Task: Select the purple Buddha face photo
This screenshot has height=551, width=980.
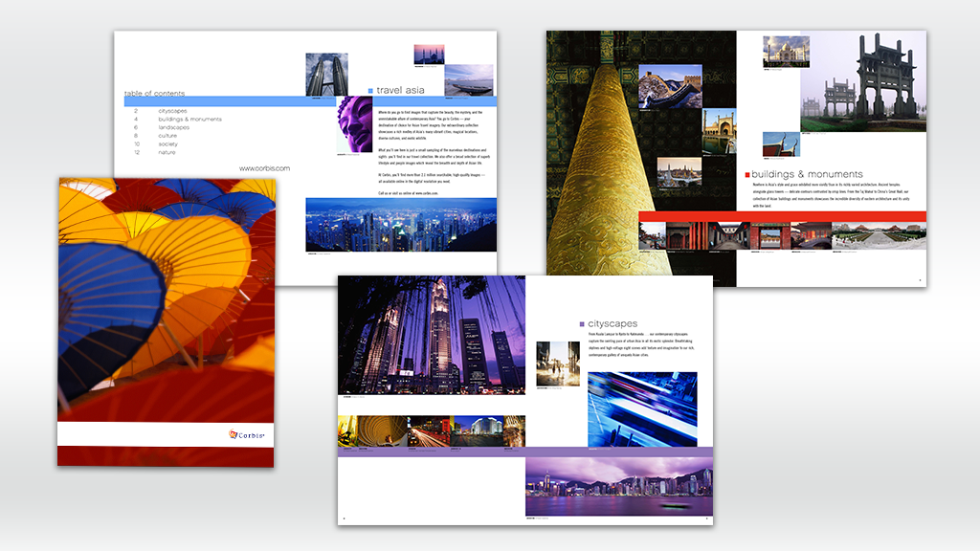Action: coord(354,124)
